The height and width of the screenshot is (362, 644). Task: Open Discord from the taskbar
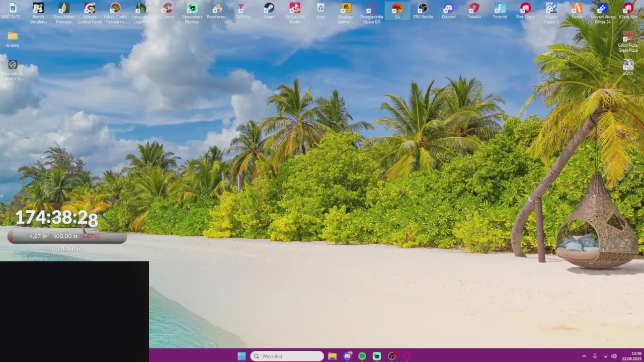tap(347, 356)
